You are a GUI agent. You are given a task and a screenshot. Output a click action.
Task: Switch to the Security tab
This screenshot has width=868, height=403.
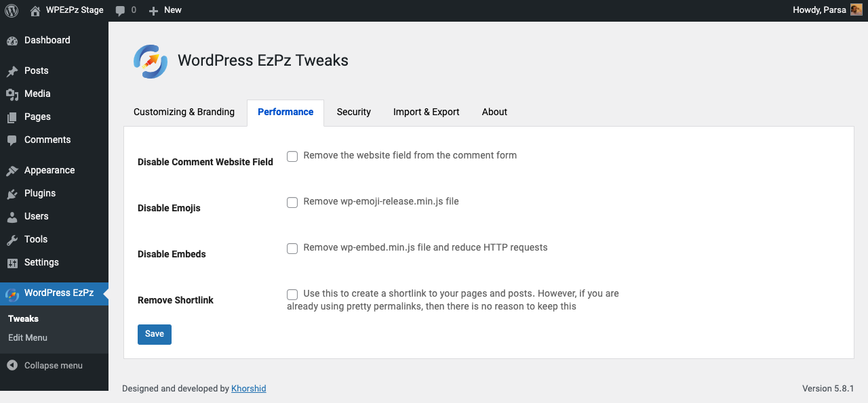click(353, 112)
